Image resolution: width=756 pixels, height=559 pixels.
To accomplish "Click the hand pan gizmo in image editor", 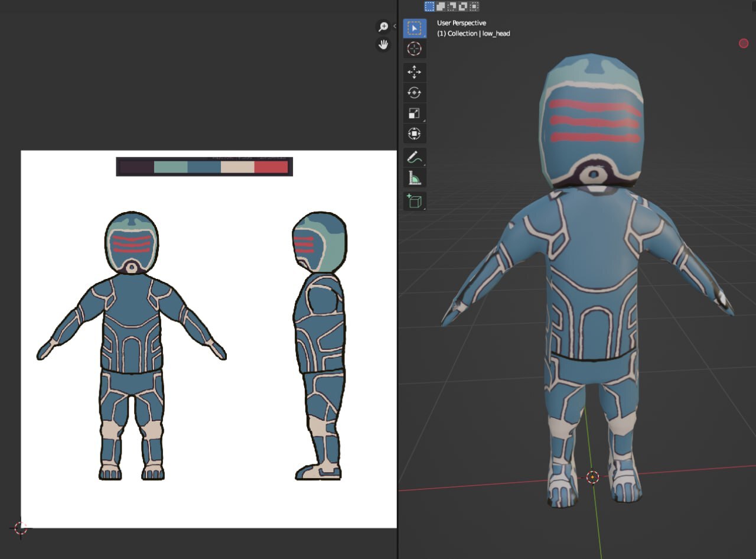I will click(383, 44).
